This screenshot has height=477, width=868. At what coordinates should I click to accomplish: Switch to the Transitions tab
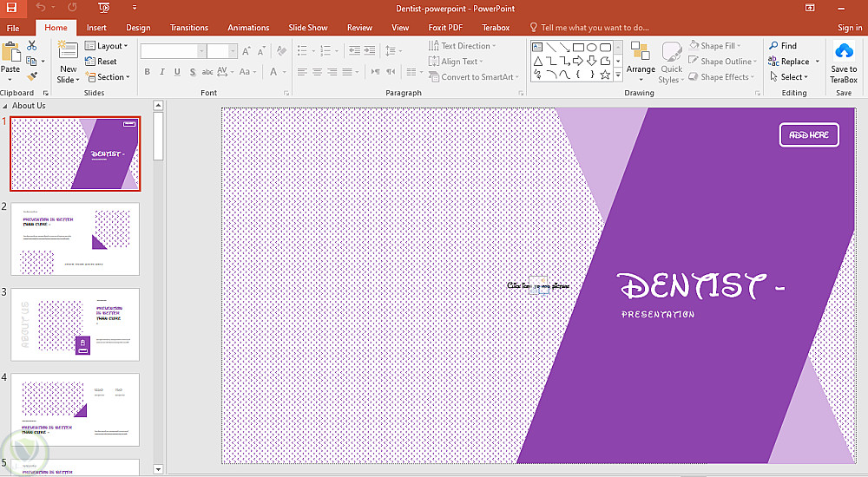tap(188, 28)
